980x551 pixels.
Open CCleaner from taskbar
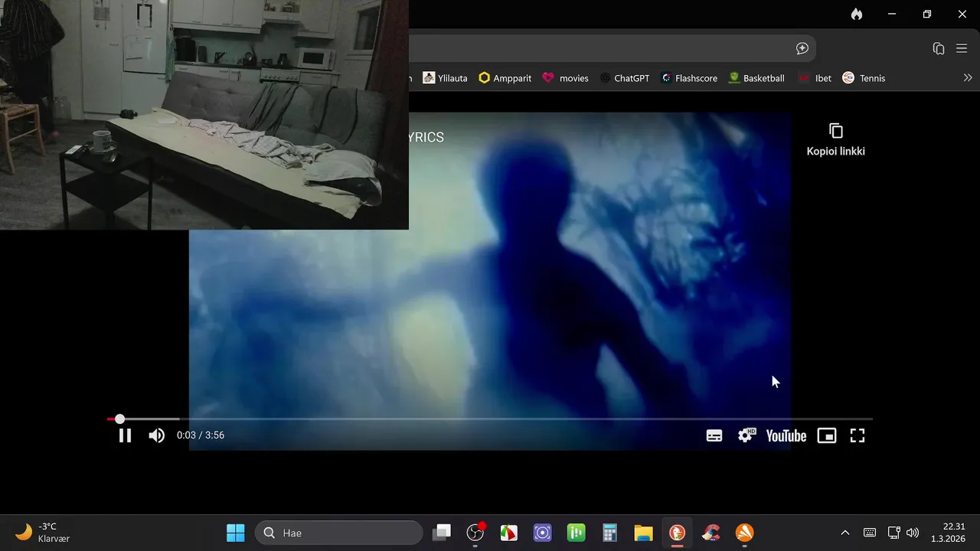711,533
